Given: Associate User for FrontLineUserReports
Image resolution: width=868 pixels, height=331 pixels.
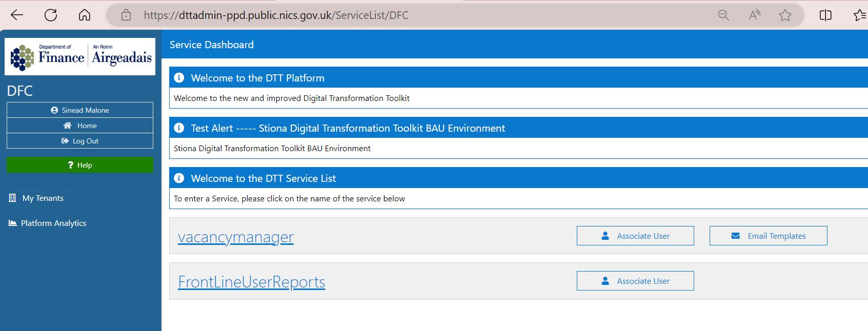Looking at the screenshot, I should tap(635, 281).
